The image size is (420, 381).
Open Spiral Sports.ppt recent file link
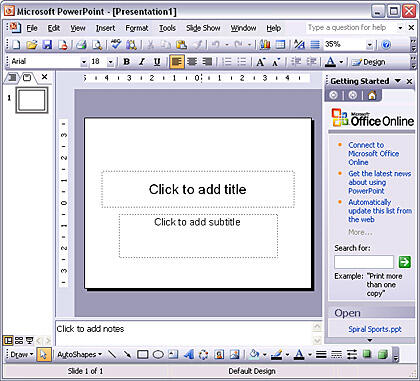(375, 329)
